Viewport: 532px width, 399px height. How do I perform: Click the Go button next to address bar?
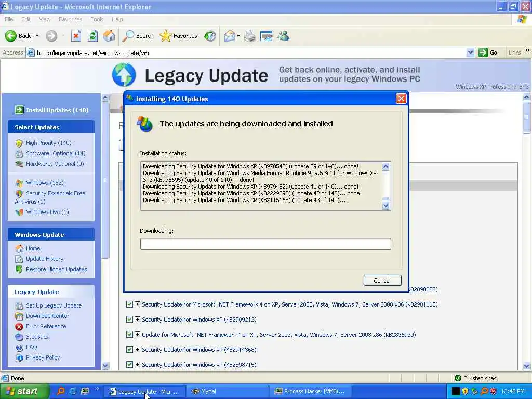tap(488, 52)
